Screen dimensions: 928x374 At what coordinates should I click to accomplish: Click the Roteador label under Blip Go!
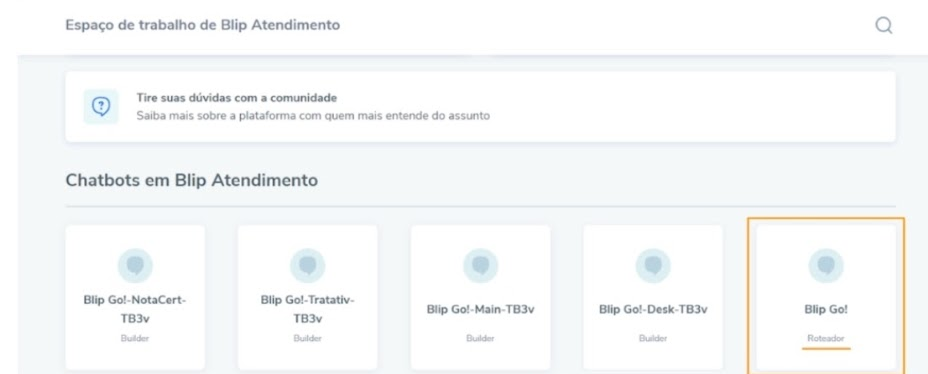click(x=826, y=338)
